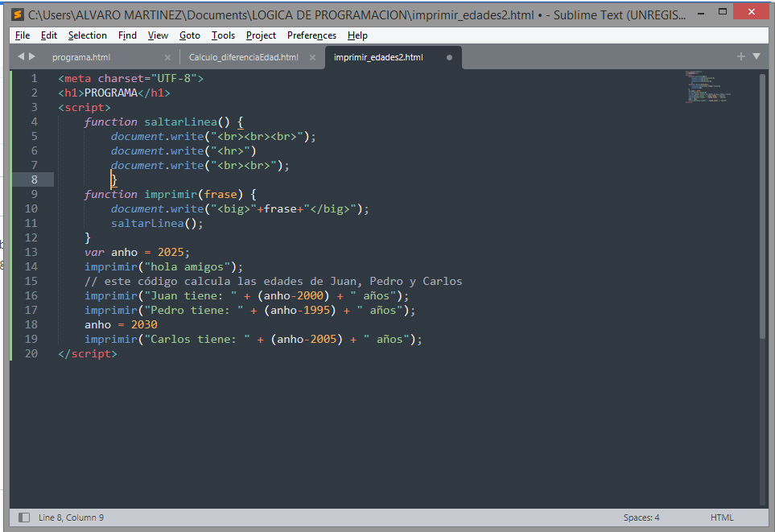Viewport: 775px width, 532px height.
Task: Click the minimap code preview
Action: 707,87
